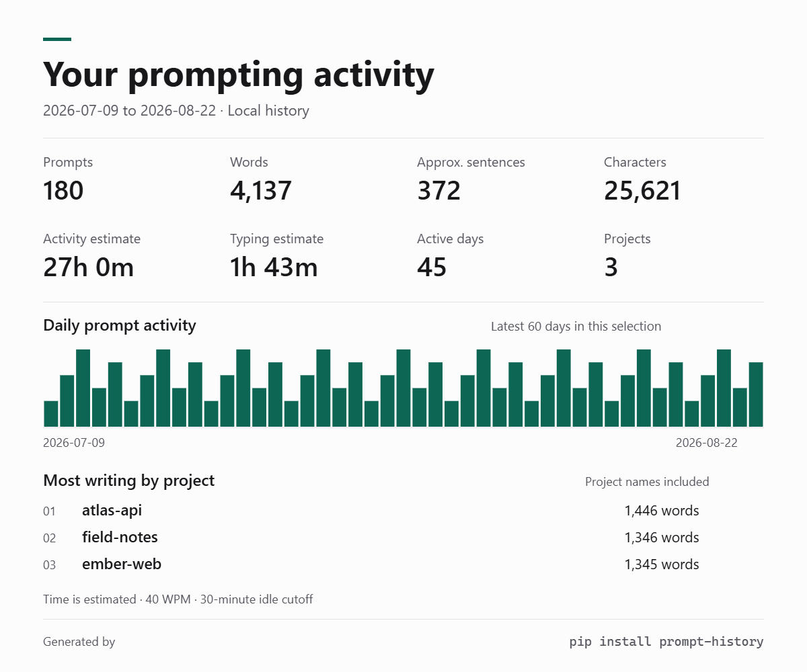Viewport: 807px width, 672px height.
Task: Click the 'Activity estimate' label
Action: [91, 239]
